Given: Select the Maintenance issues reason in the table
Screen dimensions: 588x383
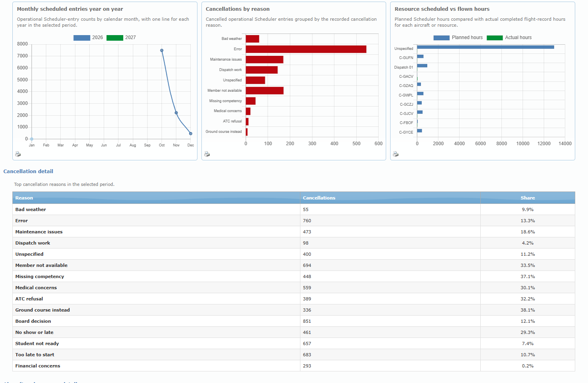Looking at the screenshot, I should point(39,232).
